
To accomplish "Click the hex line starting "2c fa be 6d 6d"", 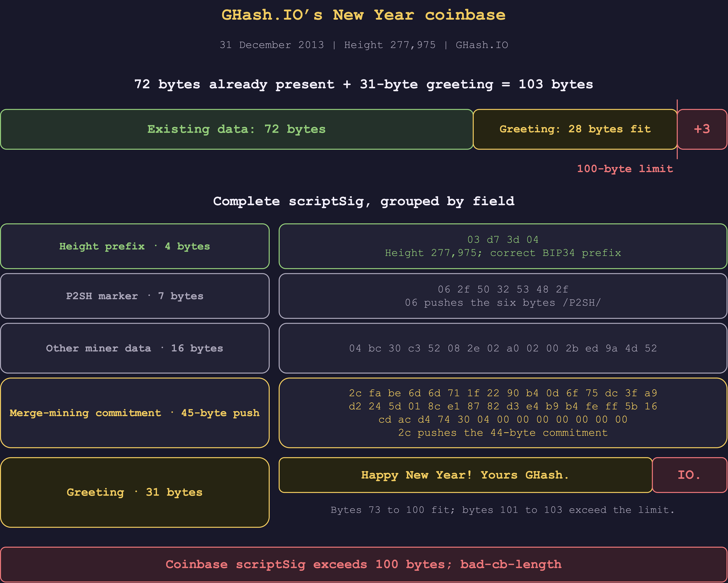I will [x=503, y=393].
